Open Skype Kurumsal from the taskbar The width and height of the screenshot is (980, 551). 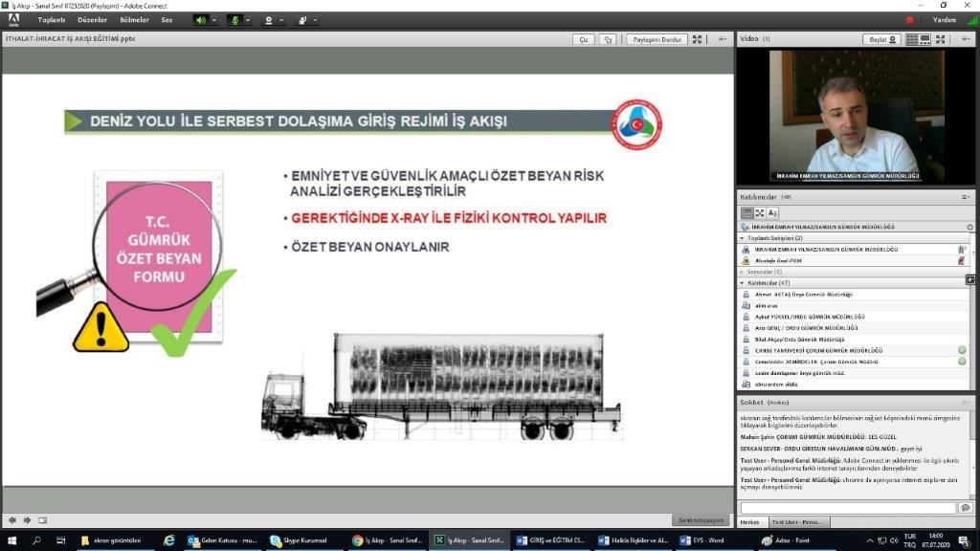297,540
